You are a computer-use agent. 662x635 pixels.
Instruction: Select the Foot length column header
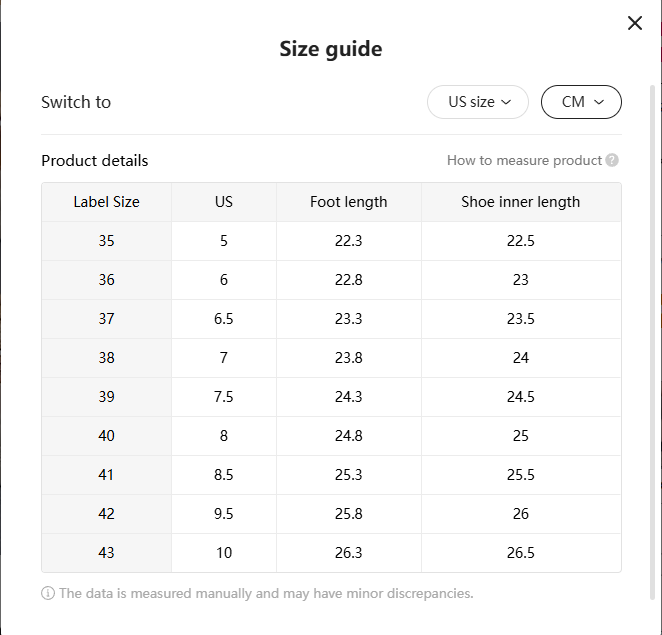[348, 202]
